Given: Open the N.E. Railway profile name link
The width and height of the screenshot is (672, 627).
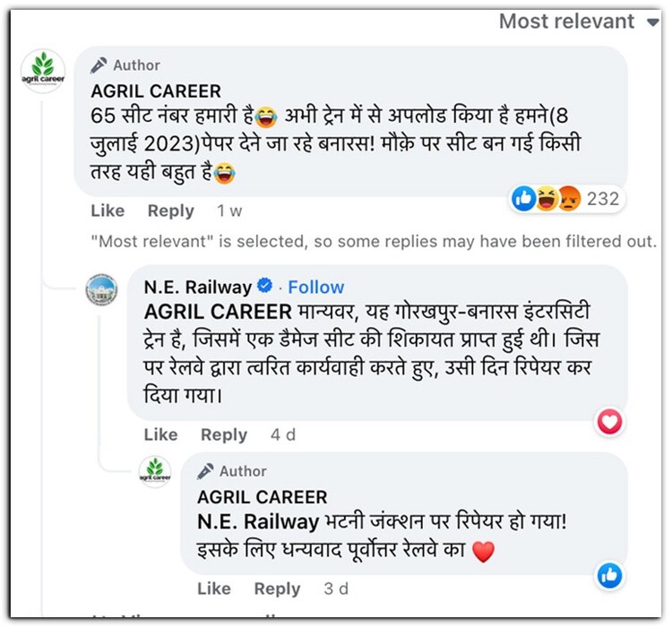Looking at the screenshot, I should (197, 288).
